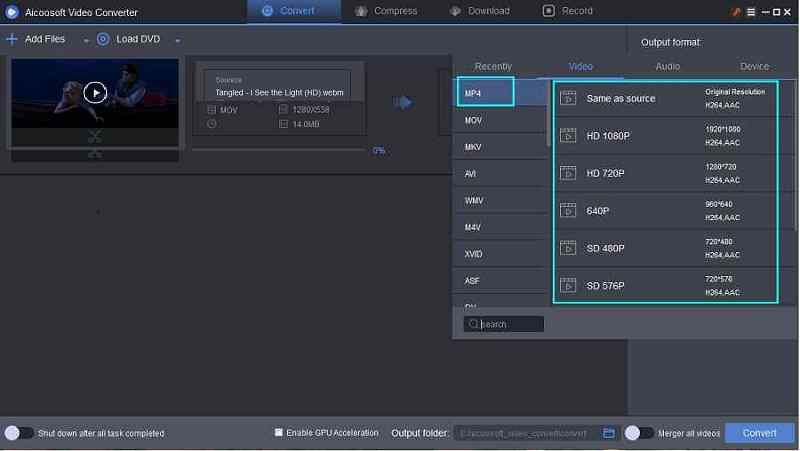Click the Output folder path field

pos(526,433)
